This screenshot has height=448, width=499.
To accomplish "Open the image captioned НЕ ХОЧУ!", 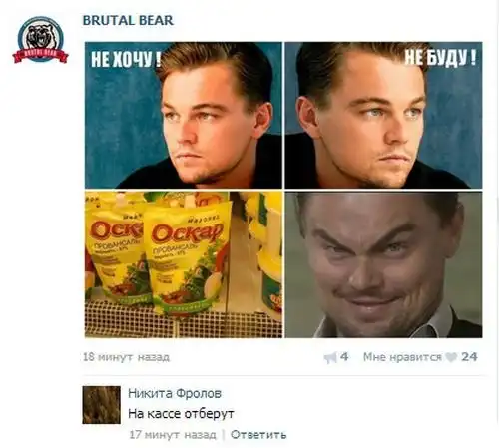I will coord(184,115).
